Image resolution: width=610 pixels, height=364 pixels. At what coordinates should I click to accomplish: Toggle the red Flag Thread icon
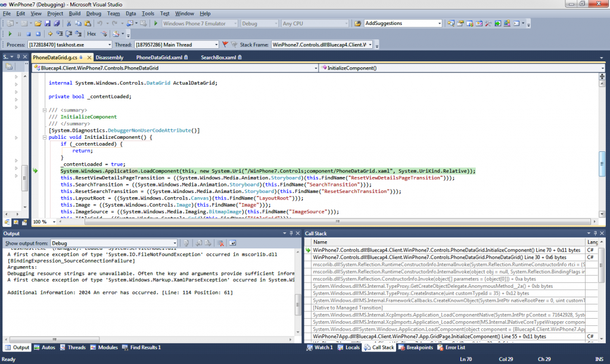225,44
